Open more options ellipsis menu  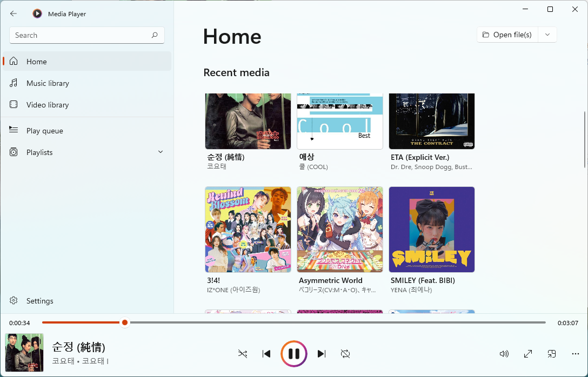coord(575,354)
